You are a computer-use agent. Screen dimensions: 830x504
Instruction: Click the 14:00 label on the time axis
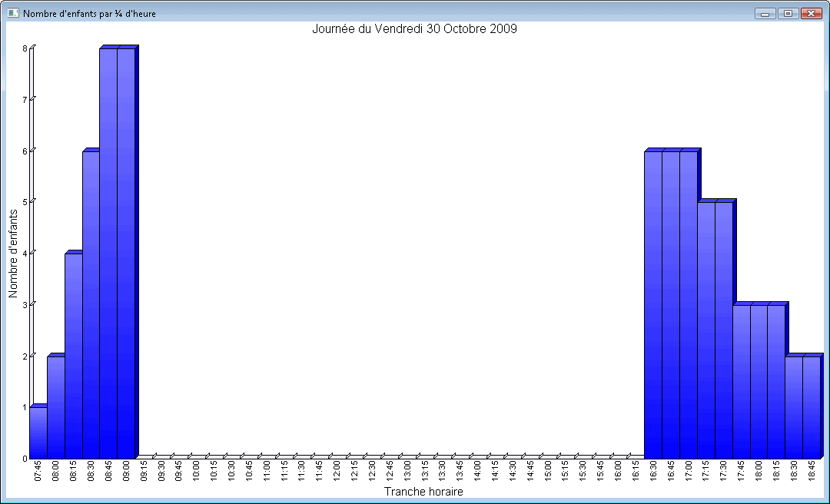(x=477, y=471)
